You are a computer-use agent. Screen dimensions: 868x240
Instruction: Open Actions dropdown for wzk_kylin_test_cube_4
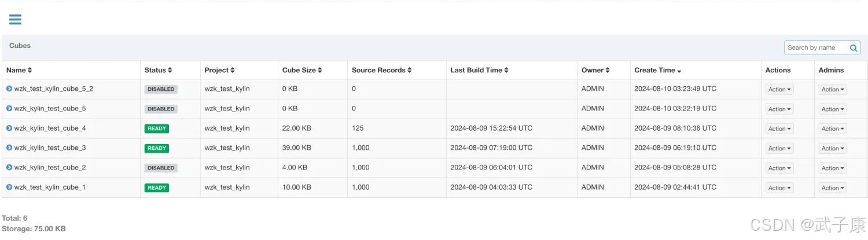click(779, 129)
